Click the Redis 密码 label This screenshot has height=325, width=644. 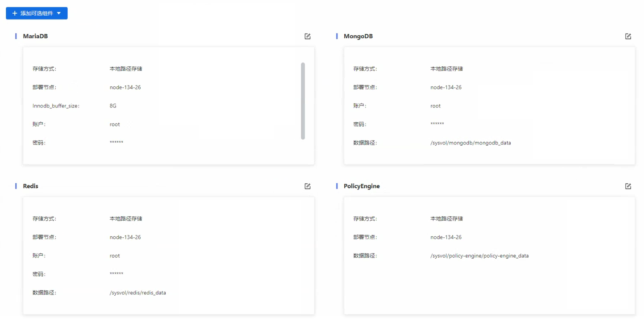click(x=39, y=274)
